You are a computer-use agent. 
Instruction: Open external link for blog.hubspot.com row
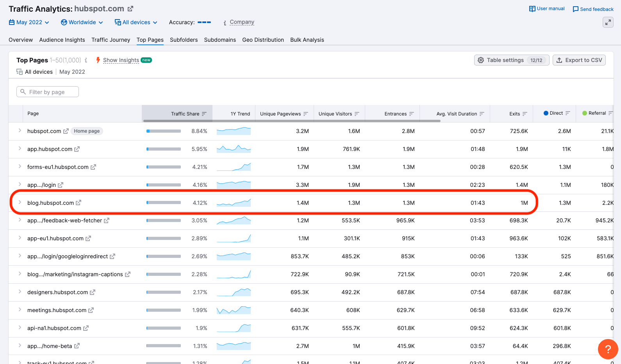point(79,203)
